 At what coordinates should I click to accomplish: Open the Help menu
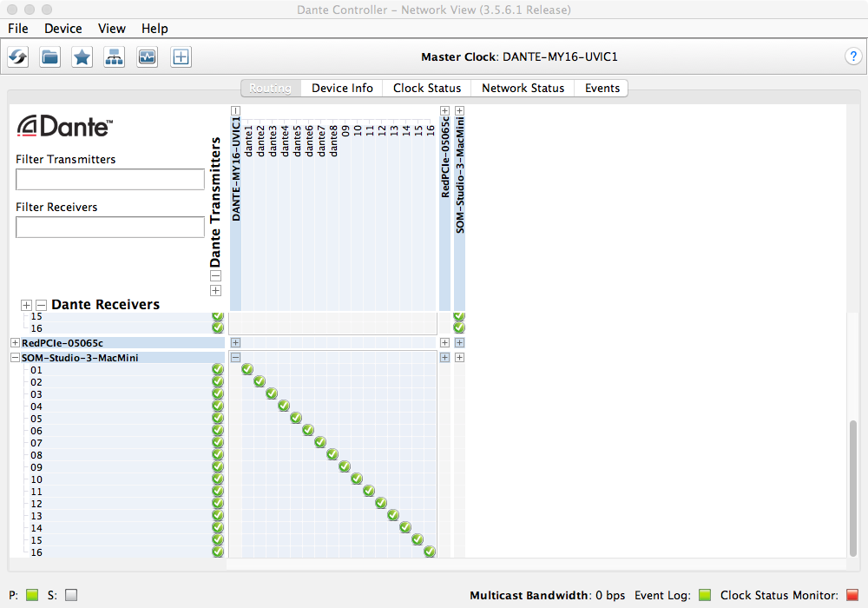[x=155, y=29]
